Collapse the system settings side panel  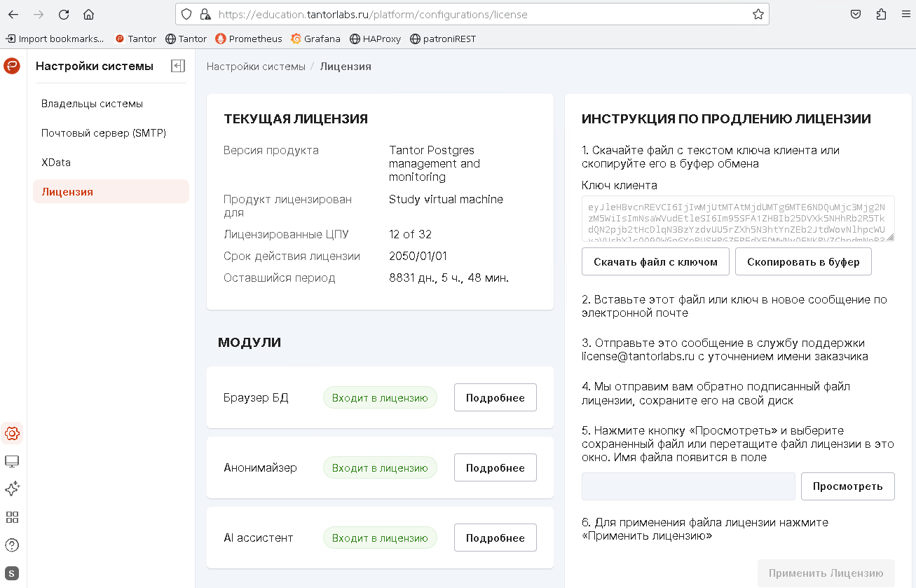point(178,66)
